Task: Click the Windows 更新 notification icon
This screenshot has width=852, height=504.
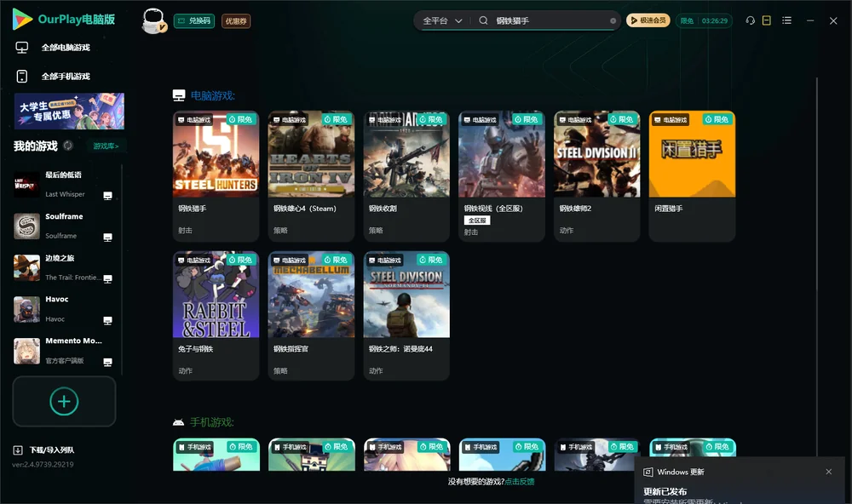Action: tap(648, 472)
